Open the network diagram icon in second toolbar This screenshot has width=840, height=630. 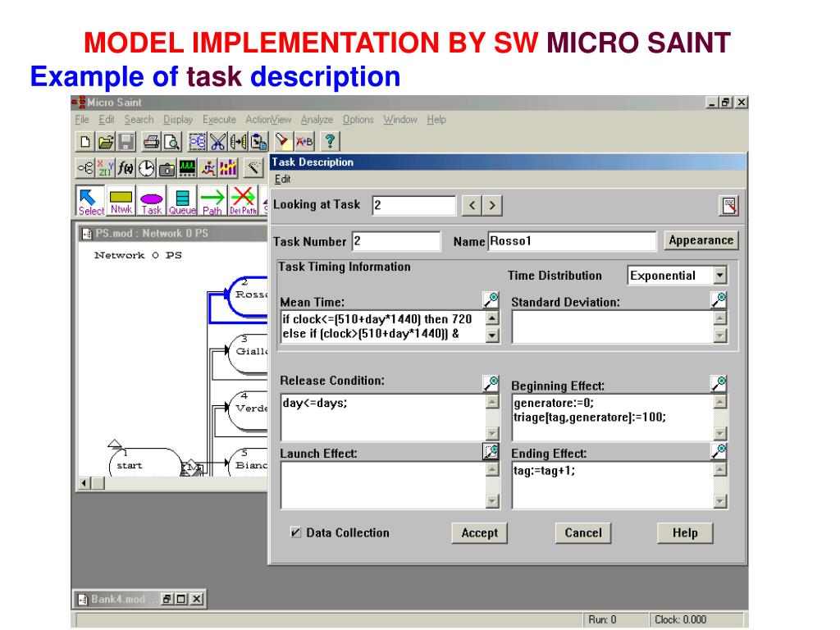tap(85, 168)
